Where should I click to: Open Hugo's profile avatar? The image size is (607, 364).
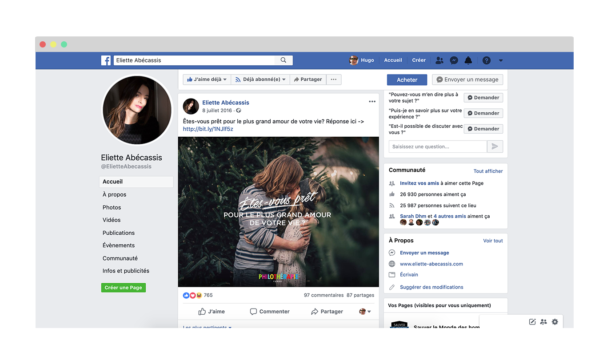[354, 60]
